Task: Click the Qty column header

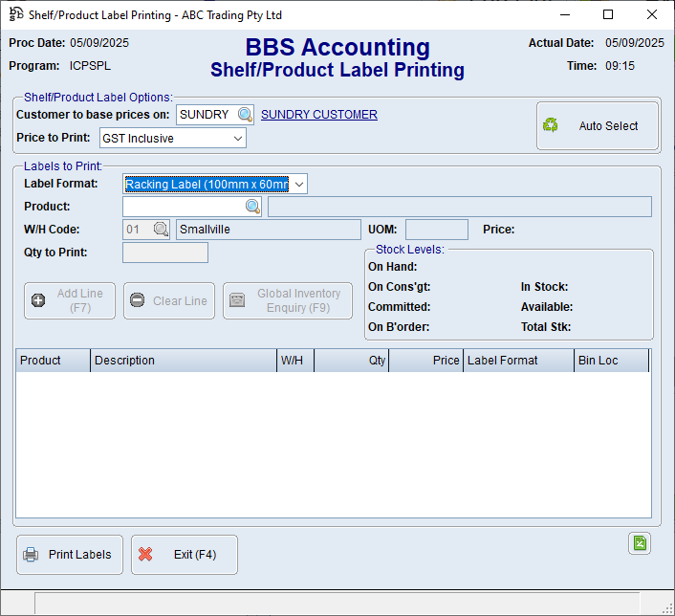Action: (x=351, y=361)
